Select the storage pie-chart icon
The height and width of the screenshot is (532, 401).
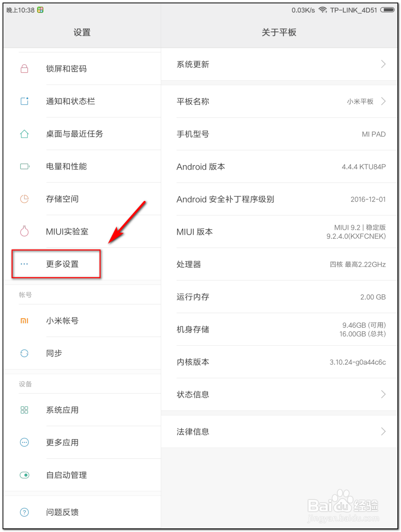coord(24,199)
